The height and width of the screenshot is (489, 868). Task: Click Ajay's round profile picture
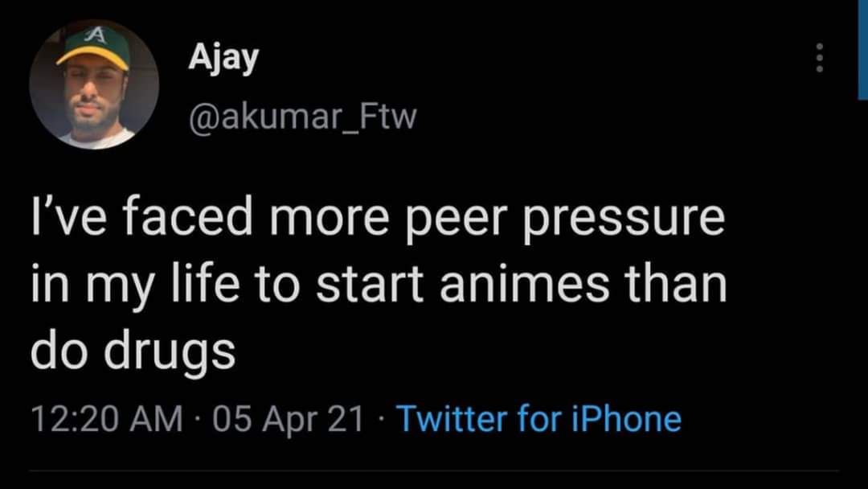(x=94, y=84)
